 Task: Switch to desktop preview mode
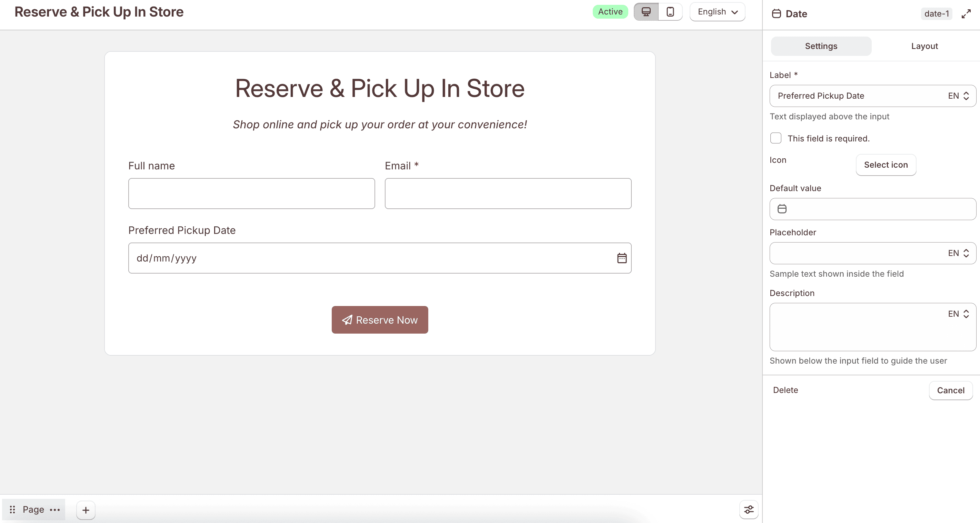646,12
